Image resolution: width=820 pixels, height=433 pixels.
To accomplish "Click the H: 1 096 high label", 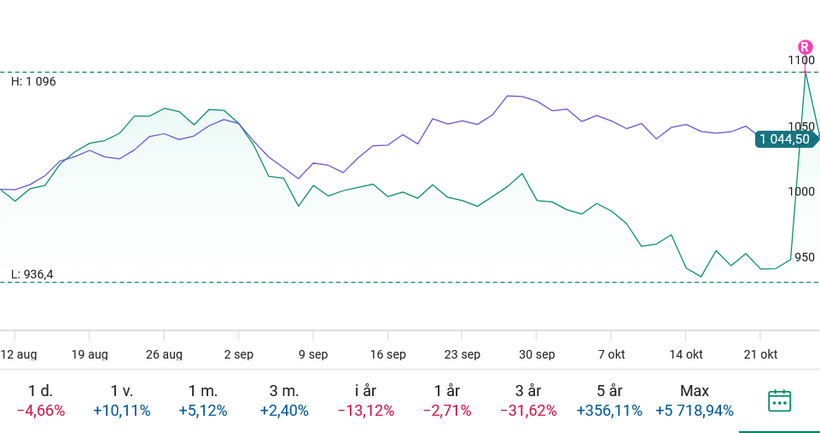I will click(34, 82).
